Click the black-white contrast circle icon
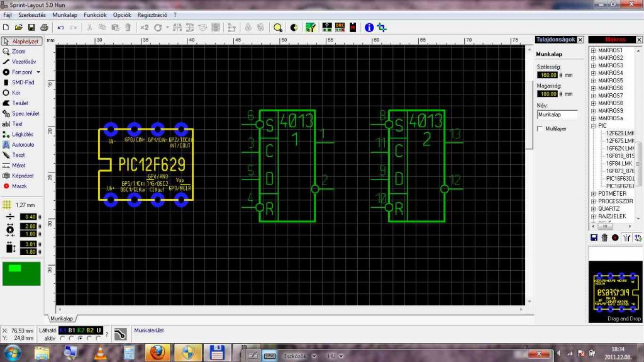This screenshot has width=644, height=362. click(294, 28)
